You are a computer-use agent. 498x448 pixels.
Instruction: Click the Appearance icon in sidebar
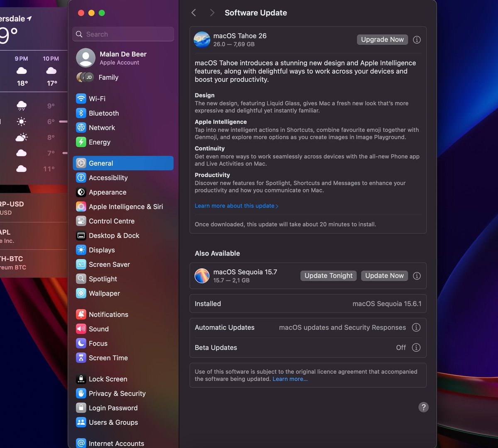click(81, 192)
